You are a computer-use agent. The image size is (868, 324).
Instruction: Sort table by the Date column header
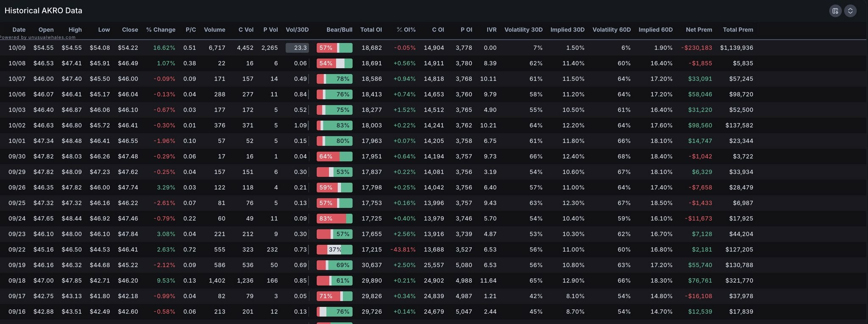pos(19,30)
